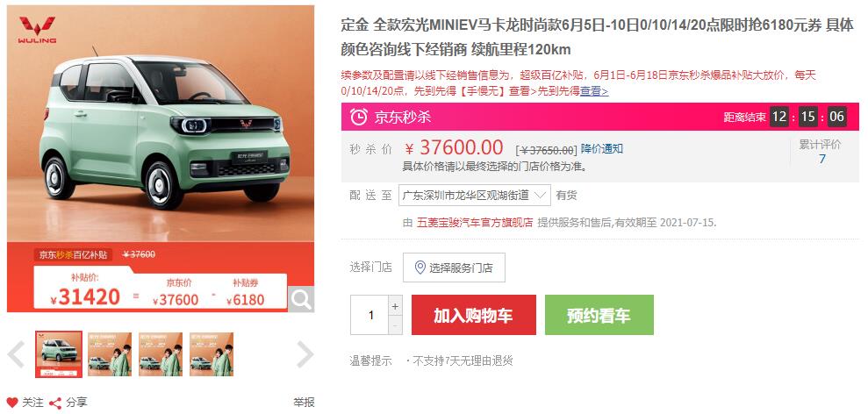Viewport: 868px width, 414px height.
Task: Click the magnifier zoom icon on product image
Action: click(301, 299)
